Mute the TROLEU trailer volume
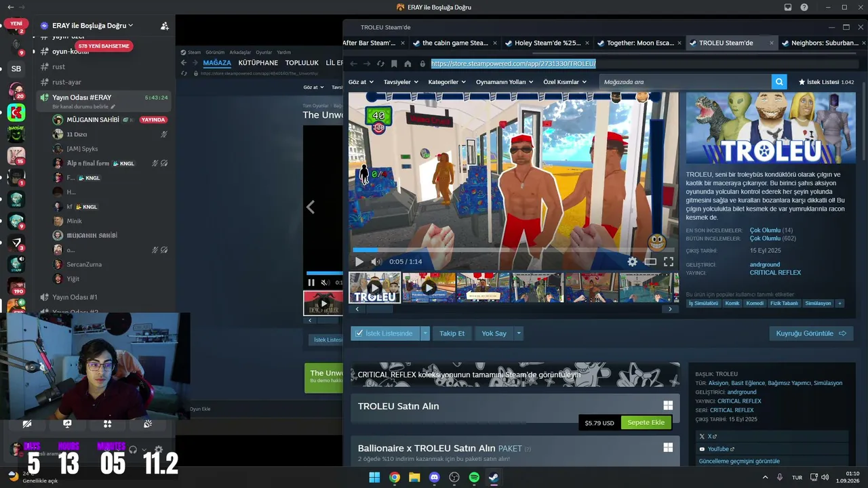The height and width of the screenshot is (488, 868). coord(376,262)
